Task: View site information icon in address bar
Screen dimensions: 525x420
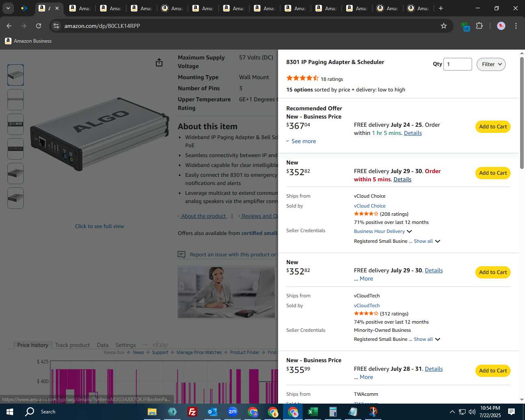Action: pyautogui.click(x=56, y=26)
